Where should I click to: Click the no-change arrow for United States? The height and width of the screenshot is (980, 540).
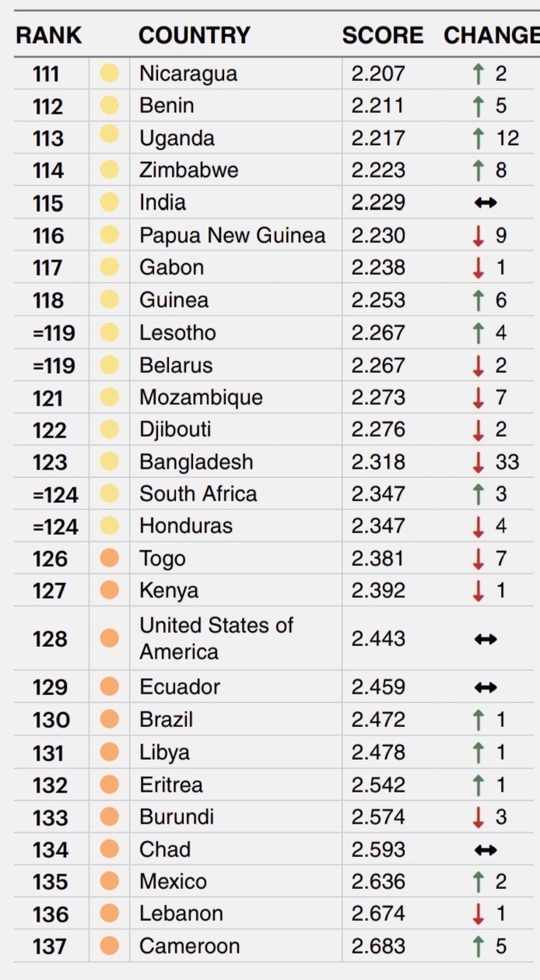(x=486, y=639)
